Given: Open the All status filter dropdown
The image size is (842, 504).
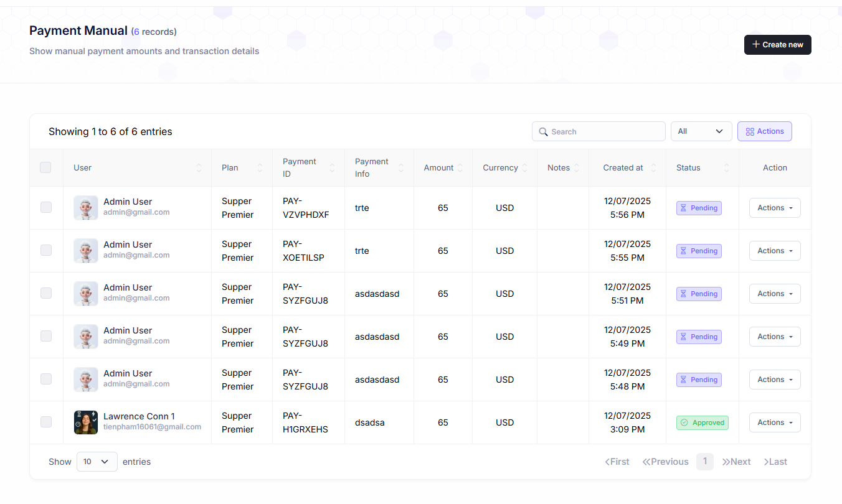Looking at the screenshot, I should (701, 131).
